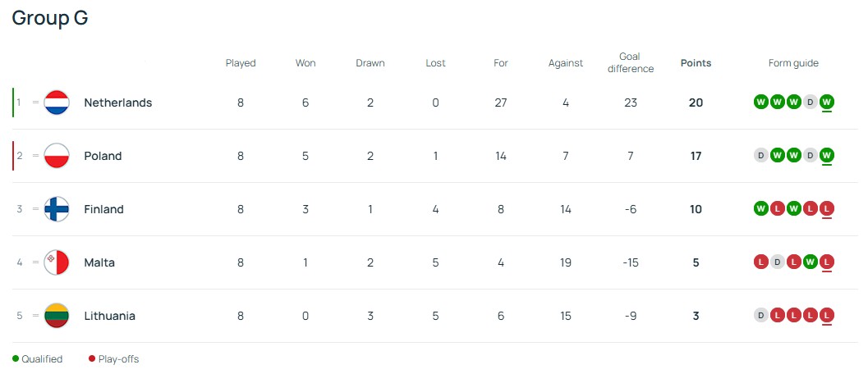
Task: Click the red Play-offs legend dot
Action: [92, 359]
